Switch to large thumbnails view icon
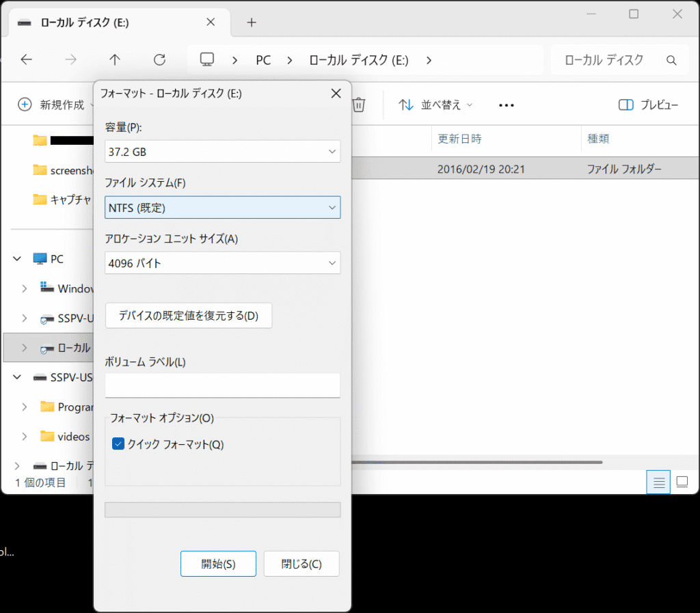The image size is (700, 613). 682,482
